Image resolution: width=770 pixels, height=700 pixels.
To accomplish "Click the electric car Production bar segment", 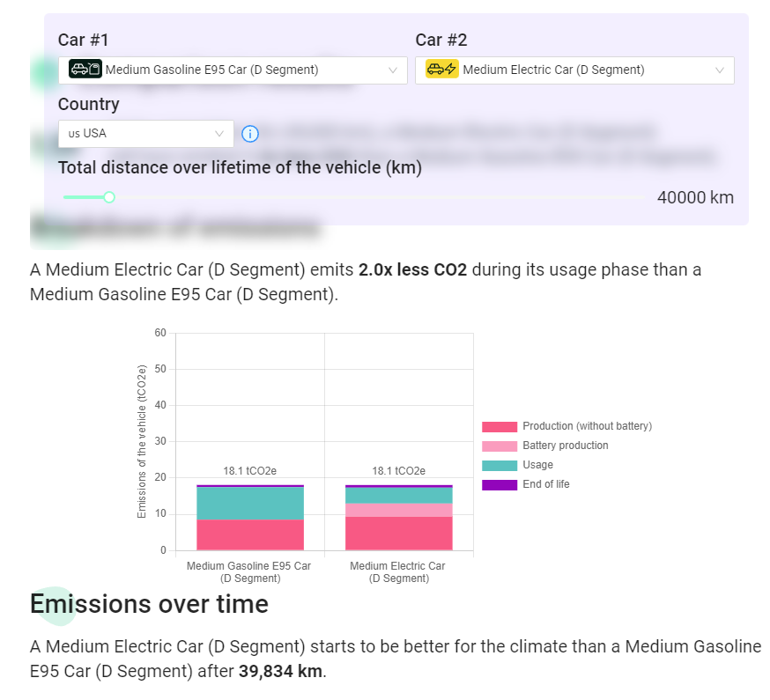I will point(399,533).
